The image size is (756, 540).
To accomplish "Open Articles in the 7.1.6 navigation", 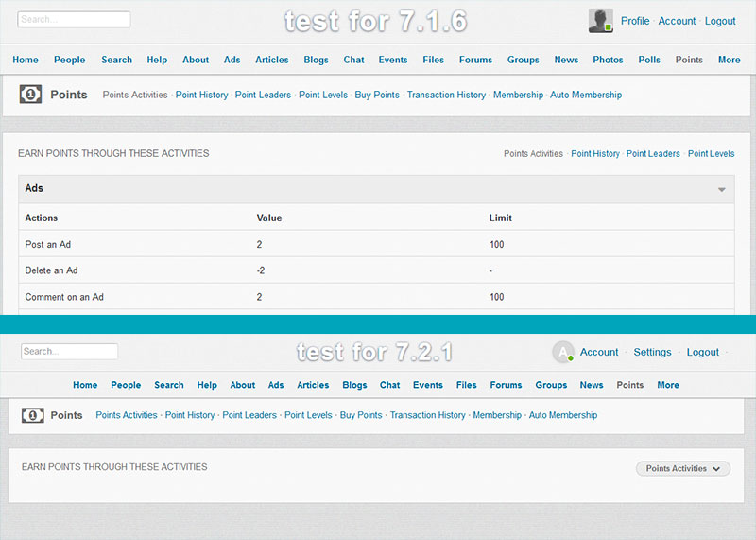I will [272, 60].
